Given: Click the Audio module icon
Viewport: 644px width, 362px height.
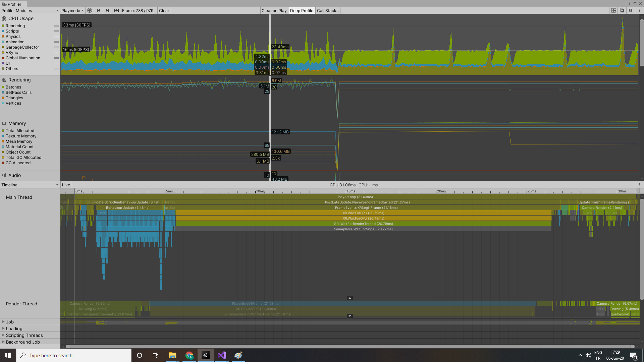Looking at the screenshot, I should pos(3,175).
